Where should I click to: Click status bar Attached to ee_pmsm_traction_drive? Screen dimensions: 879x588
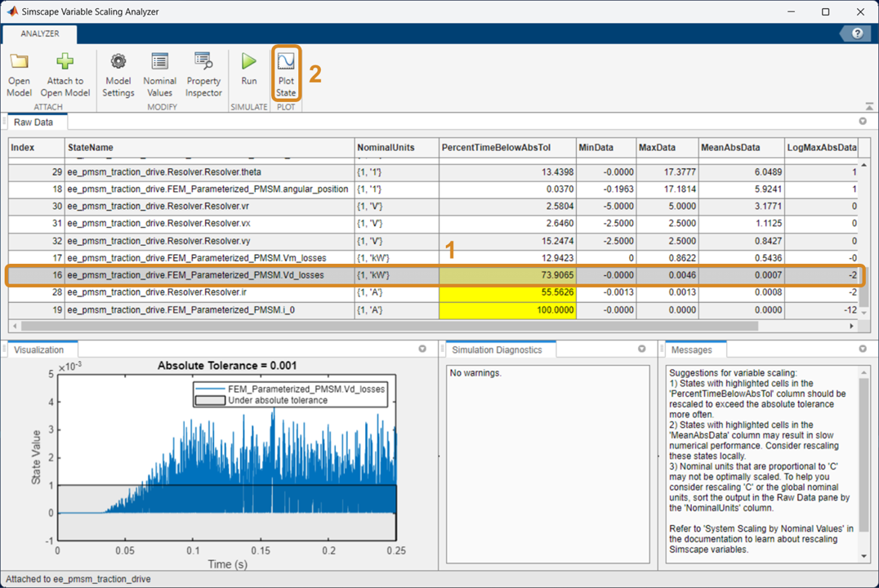pyautogui.click(x=78, y=579)
